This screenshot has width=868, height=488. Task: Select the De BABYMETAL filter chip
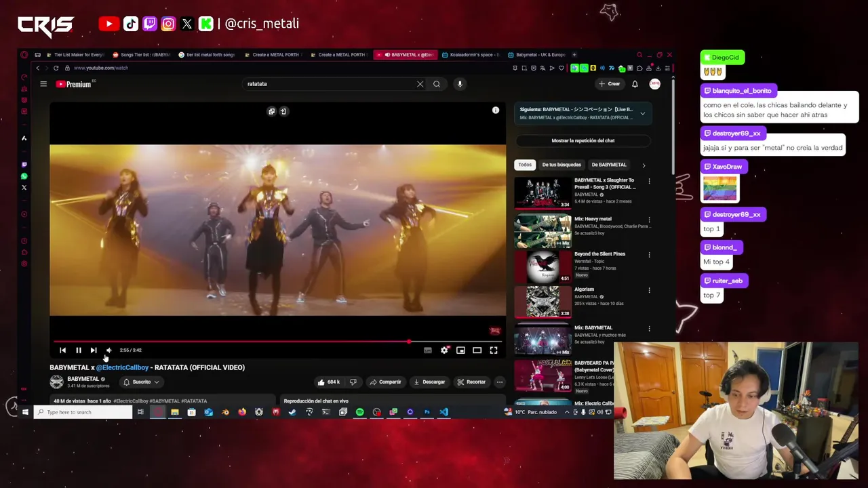point(609,165)
